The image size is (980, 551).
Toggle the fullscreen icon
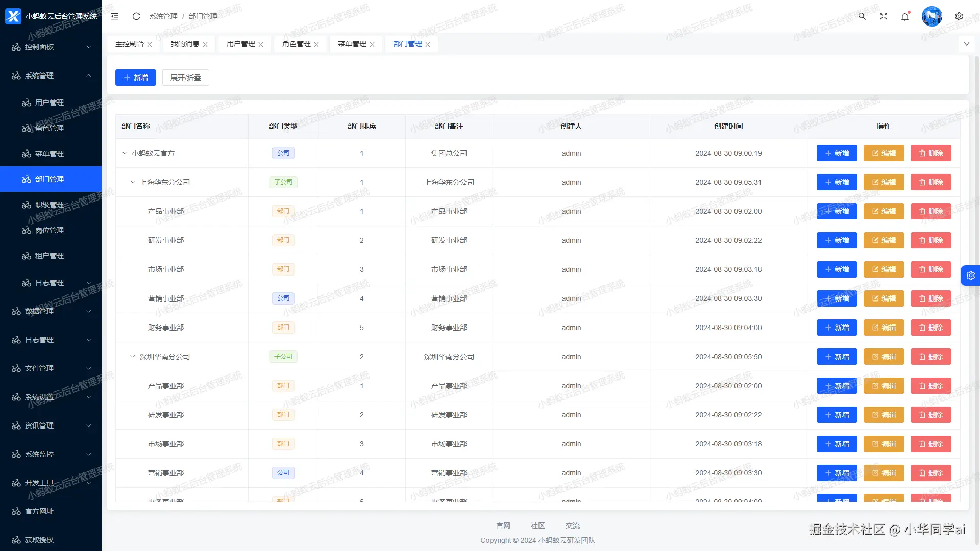click(x=884, y=16)
